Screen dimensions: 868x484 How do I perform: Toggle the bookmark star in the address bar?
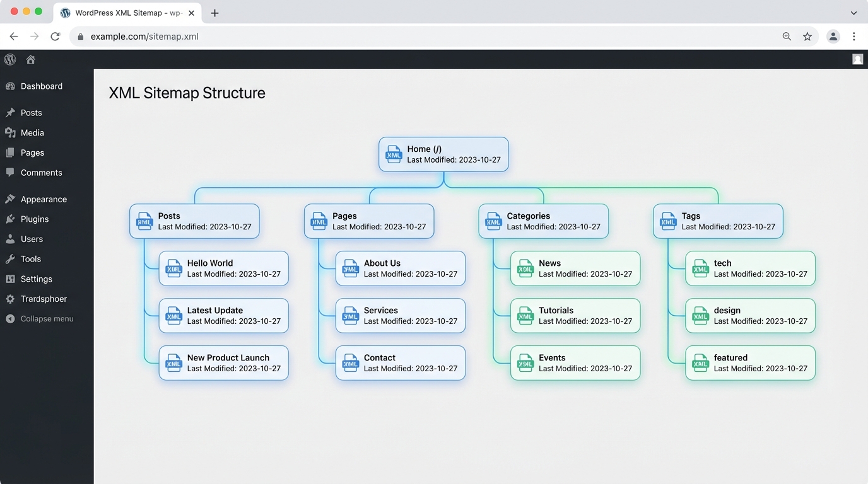click(808, 36)
